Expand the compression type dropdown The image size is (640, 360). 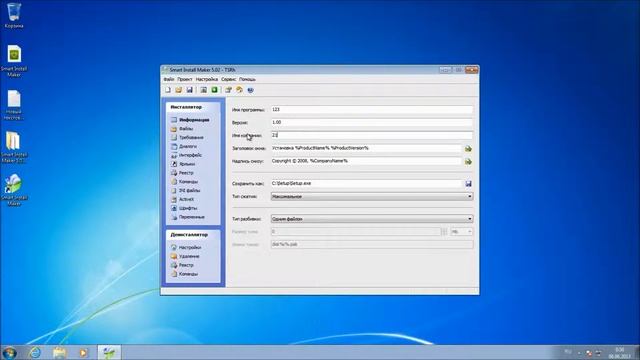[x=372, y=196]
